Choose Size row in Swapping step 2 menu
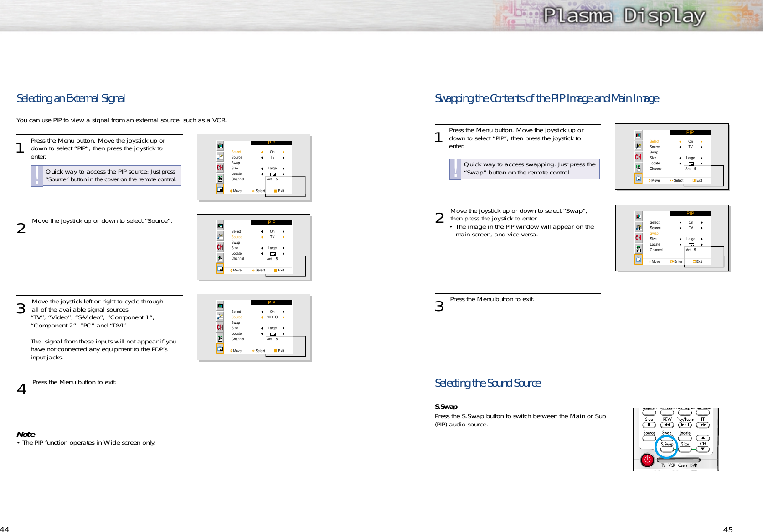 653,239
